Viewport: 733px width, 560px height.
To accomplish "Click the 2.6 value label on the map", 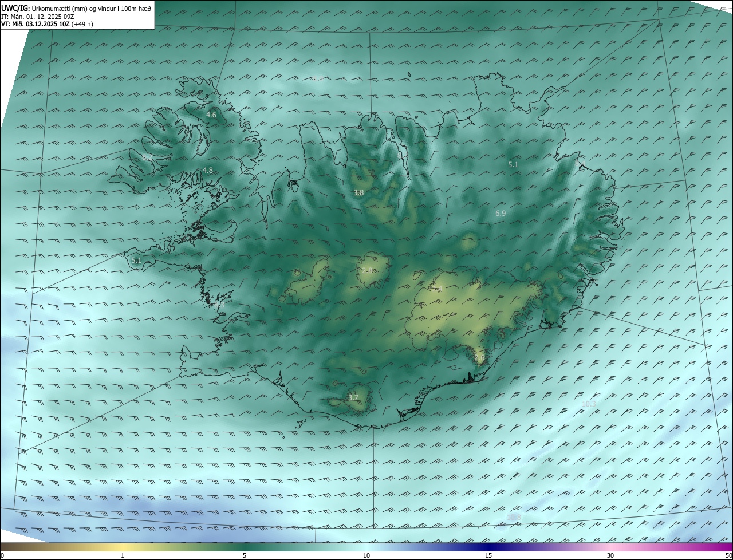I will pyautogui.click(x=479, y=358).
